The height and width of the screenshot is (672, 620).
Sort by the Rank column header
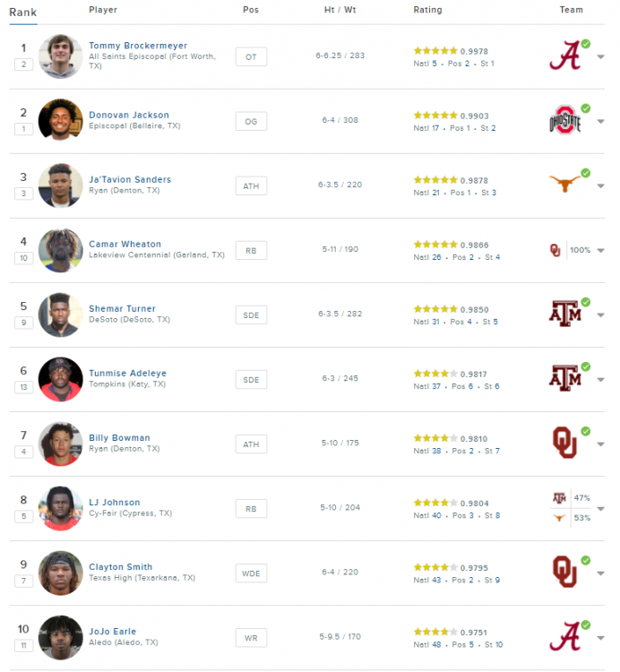[x=22, y=12]
